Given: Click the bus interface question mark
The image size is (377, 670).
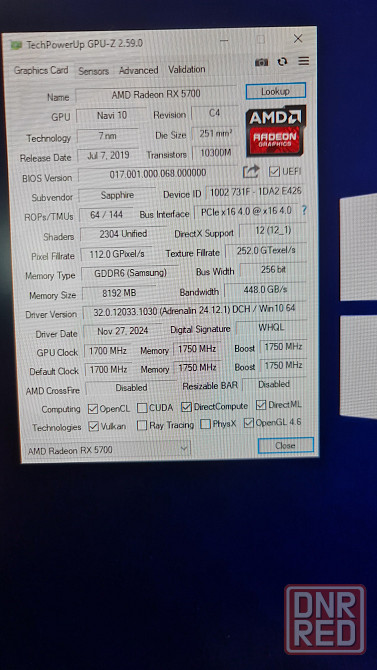Looking at the screenshot, I should click(304, 210).
